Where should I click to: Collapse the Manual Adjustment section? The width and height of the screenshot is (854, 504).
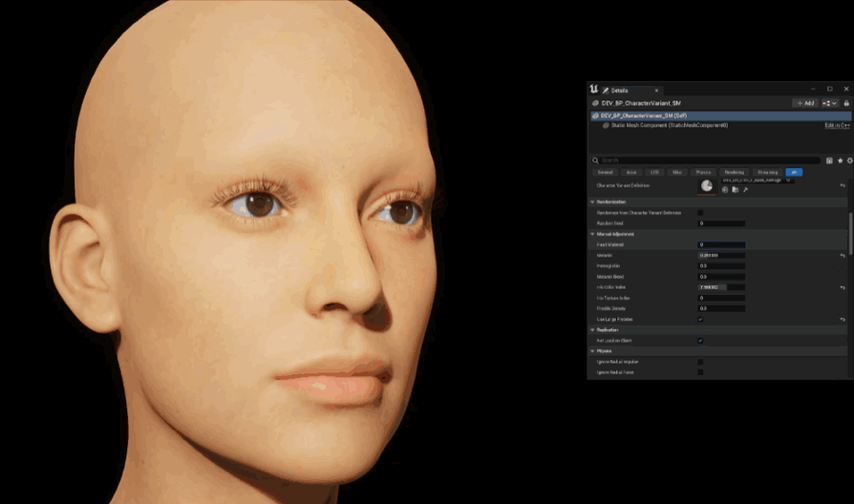pos(592,234)
